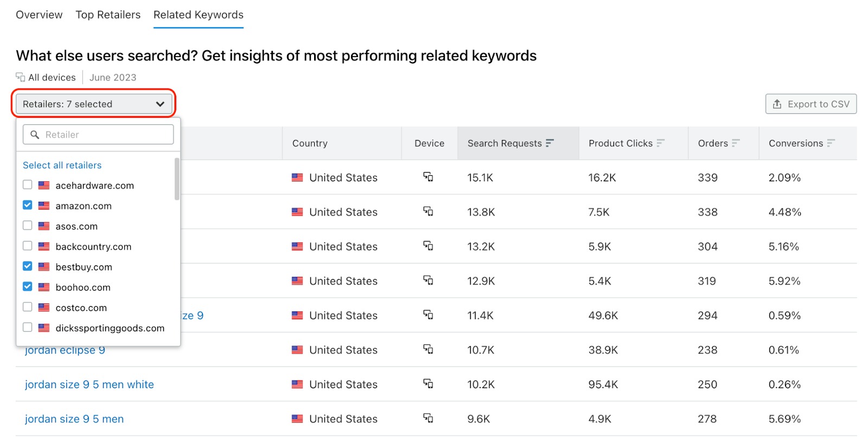
Task: Uncheck the boohoo.com checkbox
Action: (28, 287)
